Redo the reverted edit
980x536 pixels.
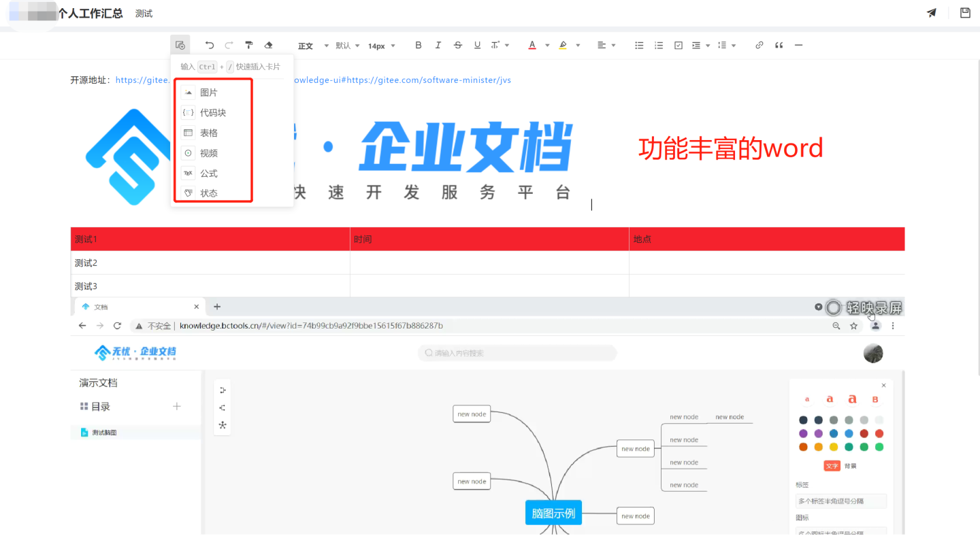(x=229, y=46)
